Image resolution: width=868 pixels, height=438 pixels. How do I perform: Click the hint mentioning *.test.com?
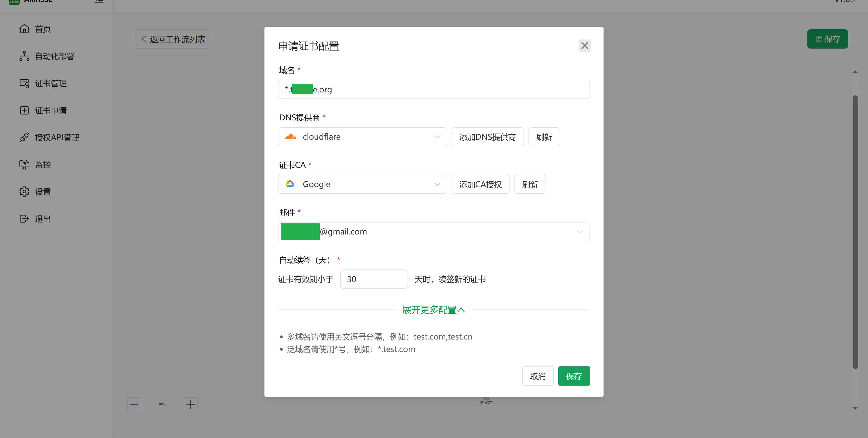[x=351, y=349]
